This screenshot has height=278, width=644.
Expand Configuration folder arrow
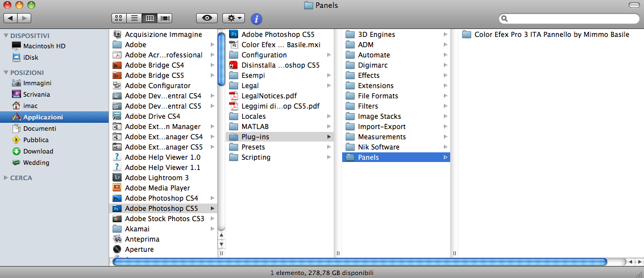pyautogui.click(x=329, y=55)
